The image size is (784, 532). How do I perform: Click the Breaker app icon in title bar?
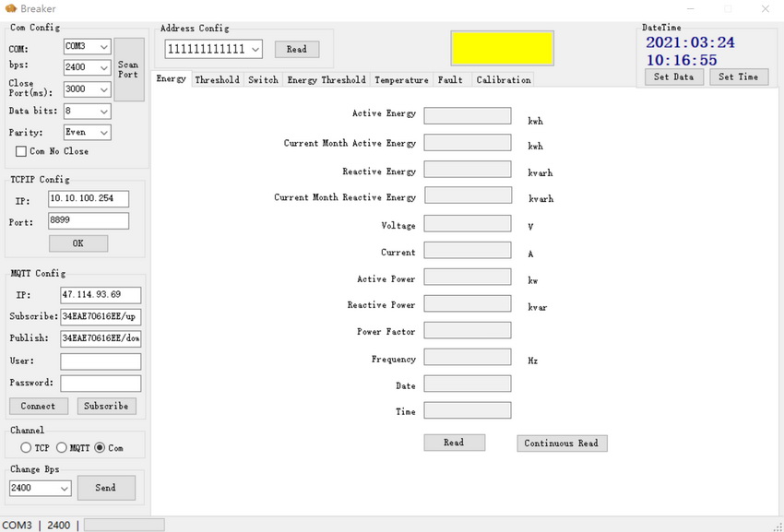(11, 8)
